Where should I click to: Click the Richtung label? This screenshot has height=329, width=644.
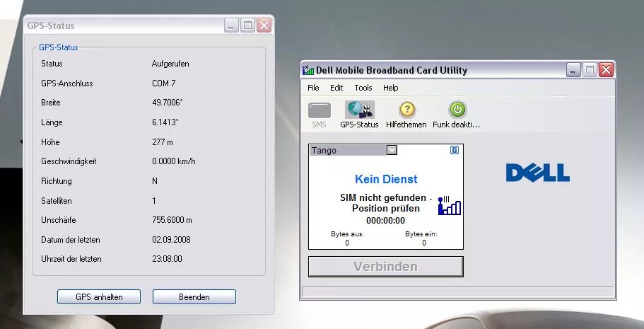tap(57, 181)
